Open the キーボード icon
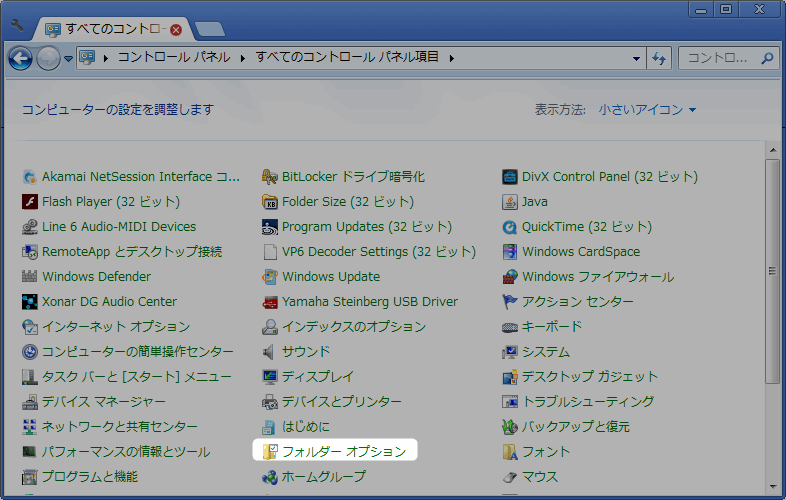The height and width of the screenshot is (500, 786). (x=510, y=327)
